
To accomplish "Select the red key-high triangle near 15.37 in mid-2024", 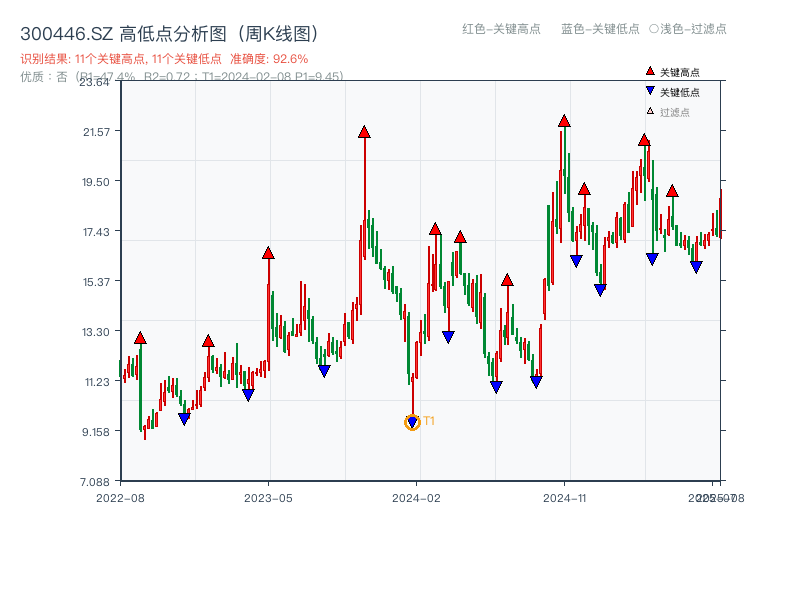I will 507,280.
